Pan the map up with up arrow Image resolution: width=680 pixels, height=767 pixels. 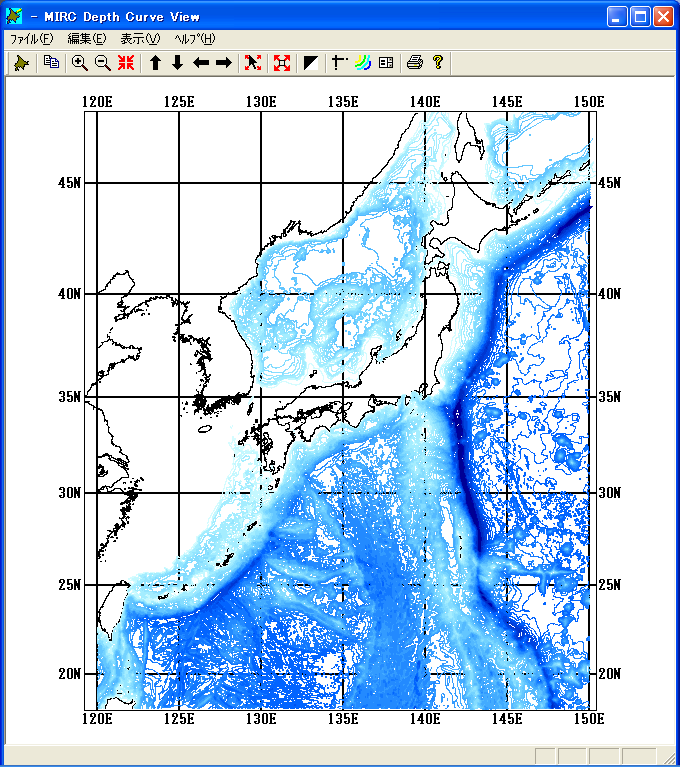[155, 63]
